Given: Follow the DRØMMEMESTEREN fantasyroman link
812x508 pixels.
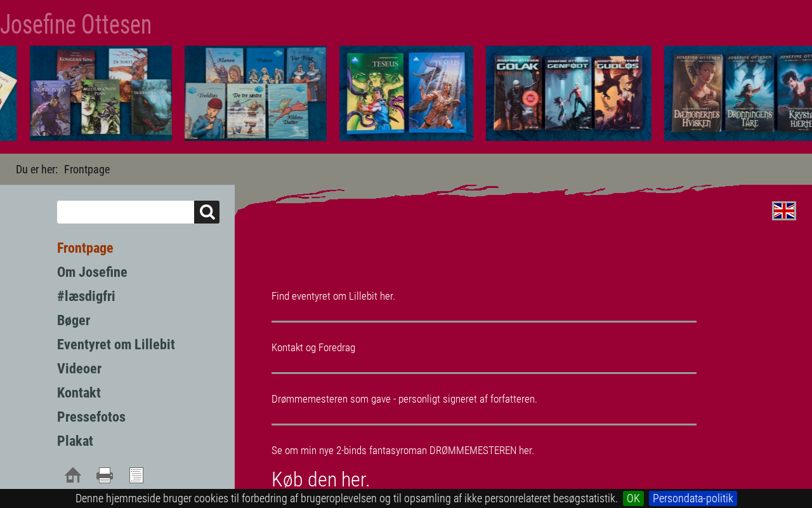Looking at the screenshot, I should click(403, 450).
